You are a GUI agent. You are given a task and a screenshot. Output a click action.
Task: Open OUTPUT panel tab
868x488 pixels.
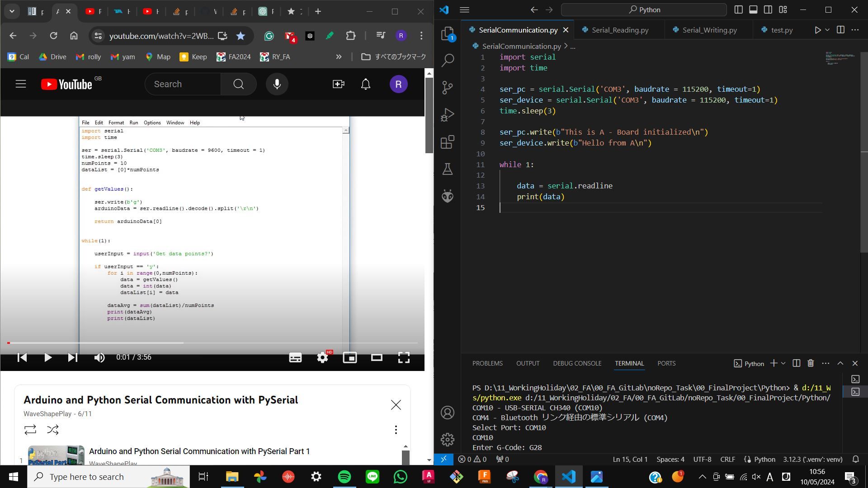[x=528, y=363]
